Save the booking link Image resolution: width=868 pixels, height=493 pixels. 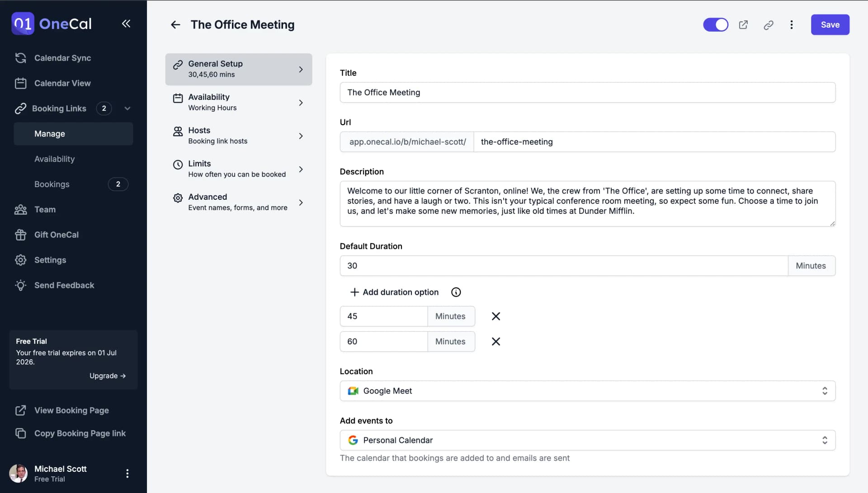pos(830,25)
